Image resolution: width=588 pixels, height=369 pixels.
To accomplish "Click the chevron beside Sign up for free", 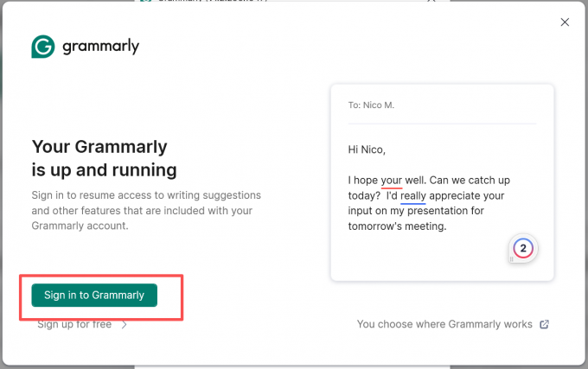I will [125, 324].
